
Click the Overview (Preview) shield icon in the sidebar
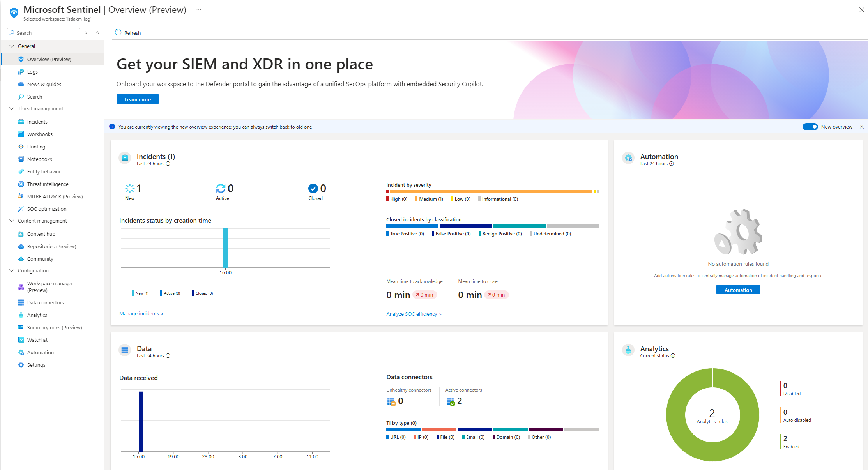pyautogui.click(x=21, y=59)
